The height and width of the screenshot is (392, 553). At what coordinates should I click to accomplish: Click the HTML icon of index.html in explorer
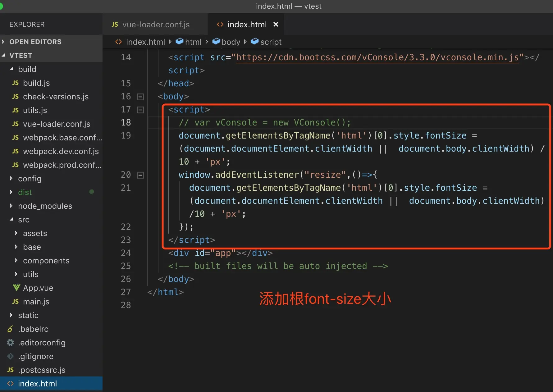(10, 384)
